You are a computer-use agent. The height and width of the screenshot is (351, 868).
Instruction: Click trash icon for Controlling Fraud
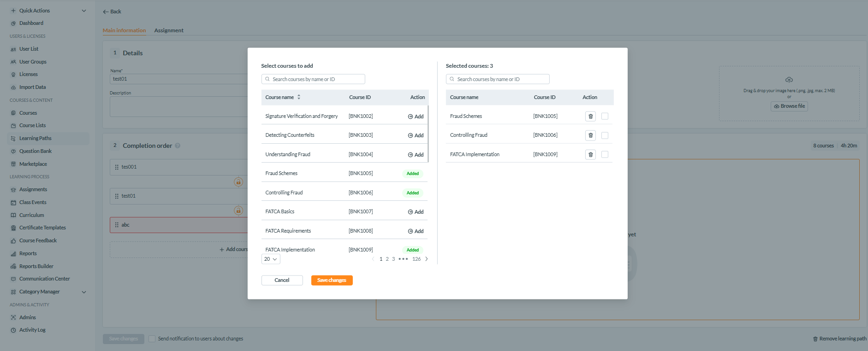pos(590,135)
